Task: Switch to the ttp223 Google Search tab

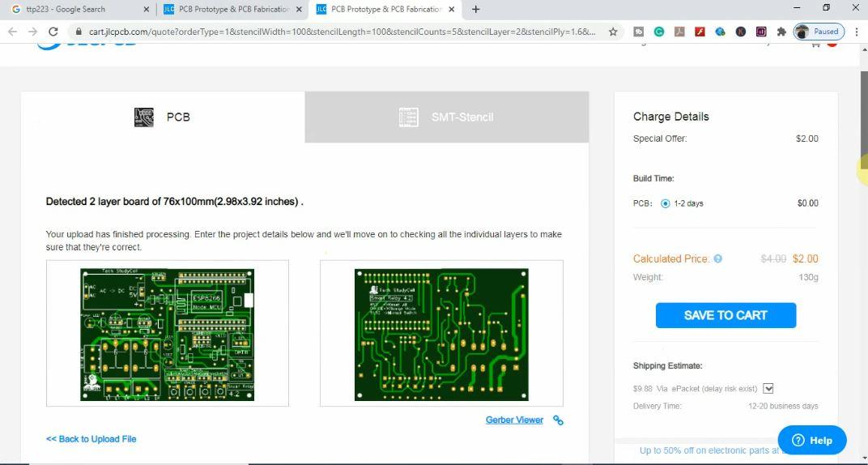Action: pos(78,10)
